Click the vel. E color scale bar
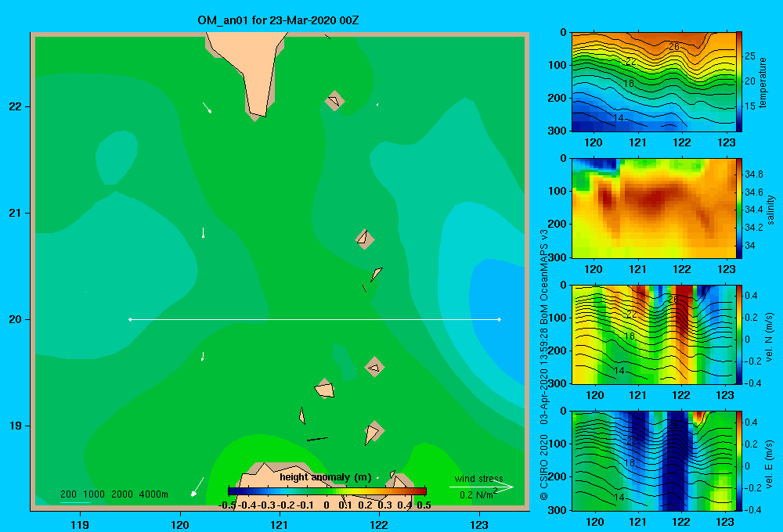Image resolution: width=783 pixels, height=532 pixels. (739, 461)
